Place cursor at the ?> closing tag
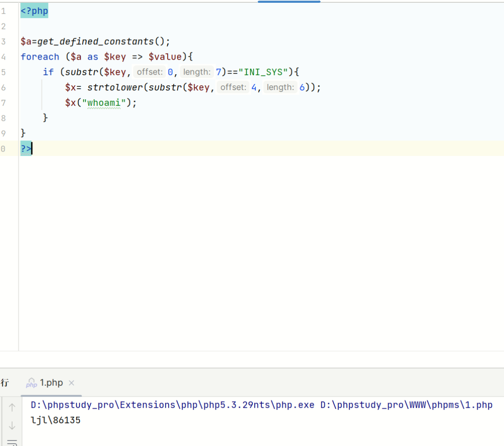 pos(26,149)
